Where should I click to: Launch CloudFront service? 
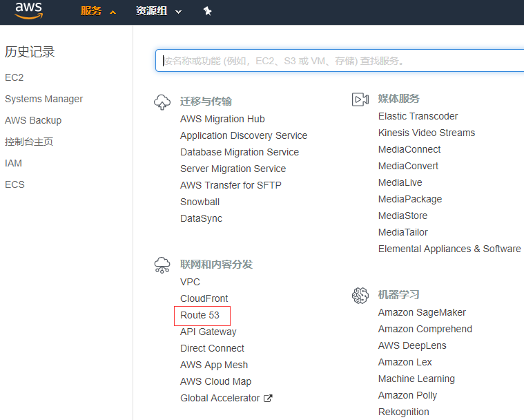click(204, 298)
